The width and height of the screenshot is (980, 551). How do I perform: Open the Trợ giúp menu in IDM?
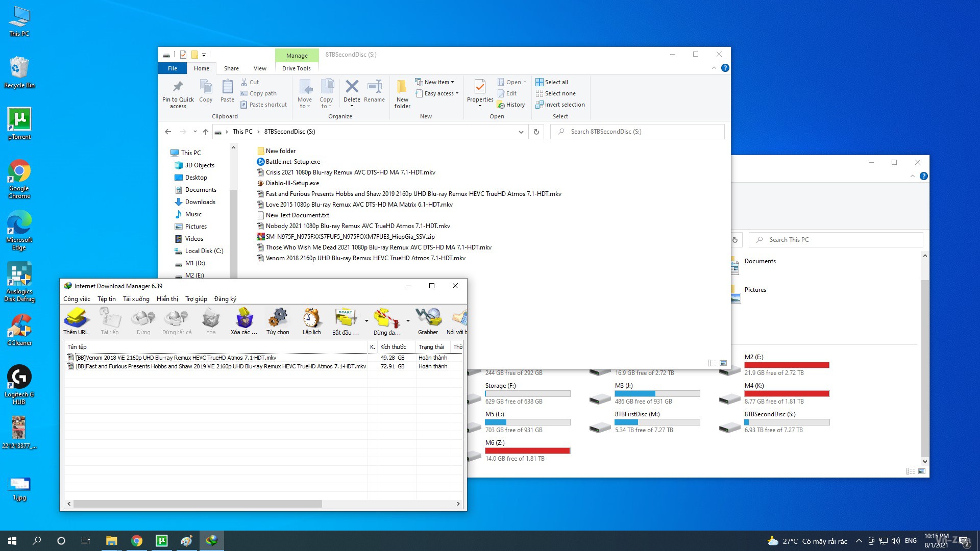196,299
